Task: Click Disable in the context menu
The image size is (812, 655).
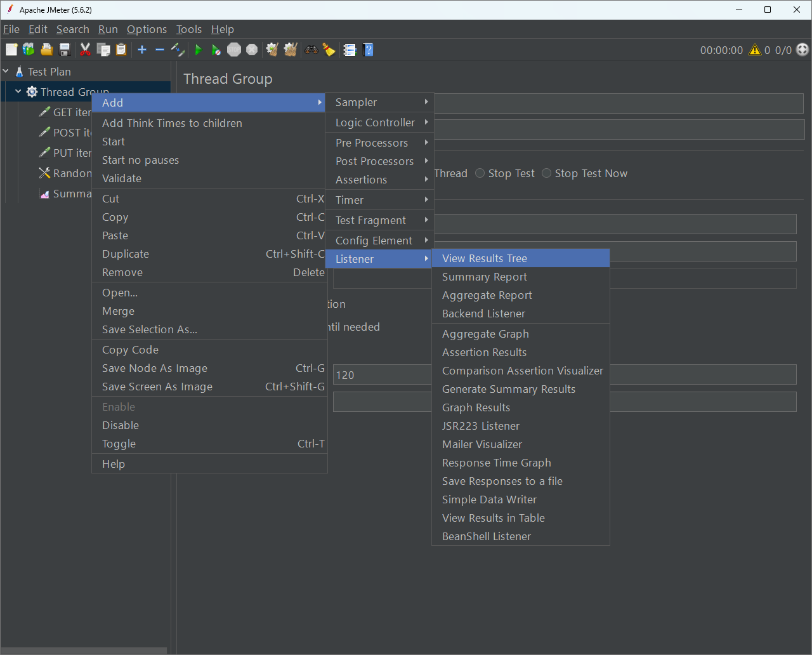Action: tap(121, 425)
